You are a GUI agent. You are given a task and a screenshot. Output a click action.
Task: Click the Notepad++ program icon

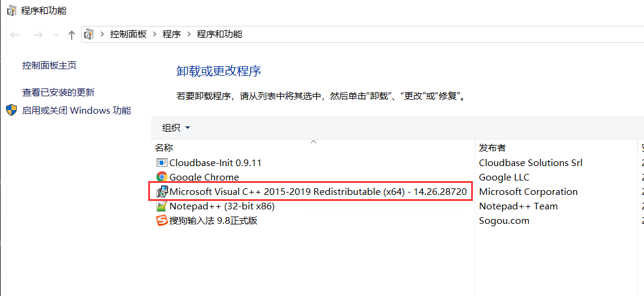(x=162, y=206)
